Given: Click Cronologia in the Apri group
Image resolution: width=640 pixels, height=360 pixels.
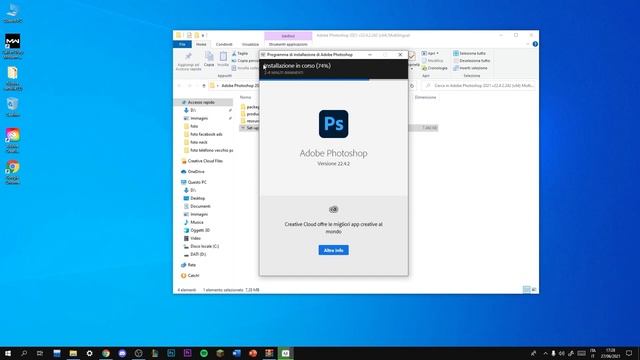Looking at the screenshot, I should click(435, 68).
